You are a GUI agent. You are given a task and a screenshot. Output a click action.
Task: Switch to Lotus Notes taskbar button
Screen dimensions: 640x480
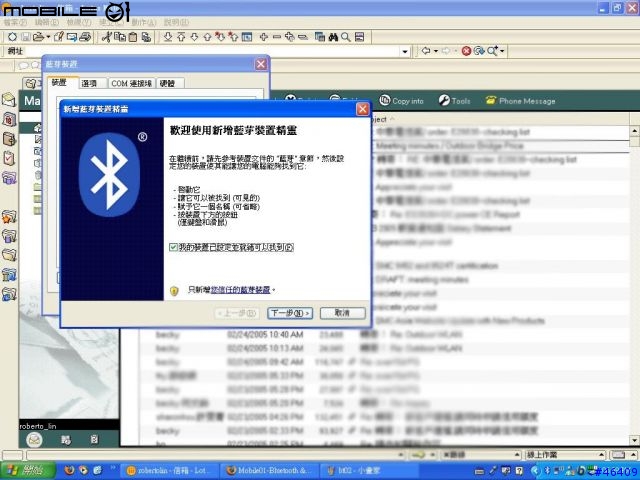(172, 471)
